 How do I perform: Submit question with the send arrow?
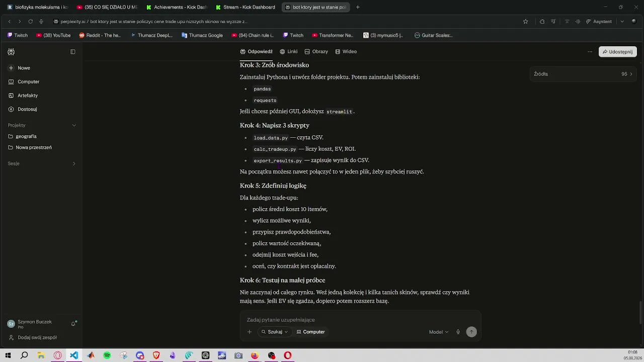coord(471,332)
